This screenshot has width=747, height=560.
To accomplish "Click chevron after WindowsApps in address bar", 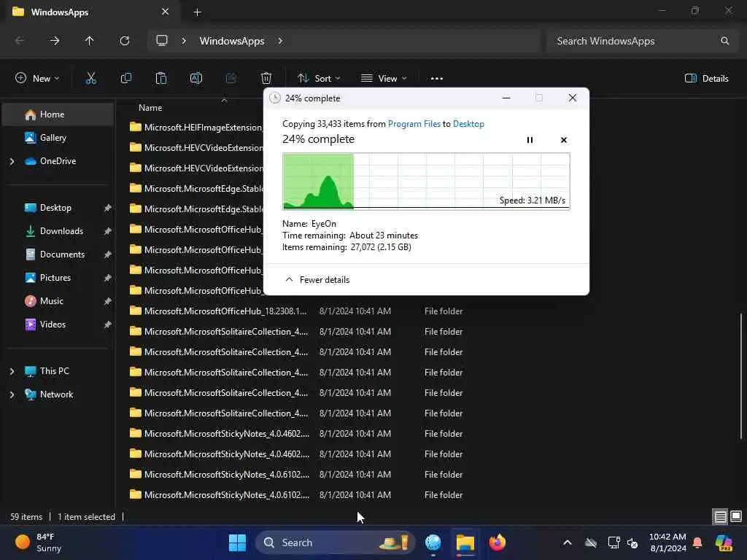I will pos(280,41).
